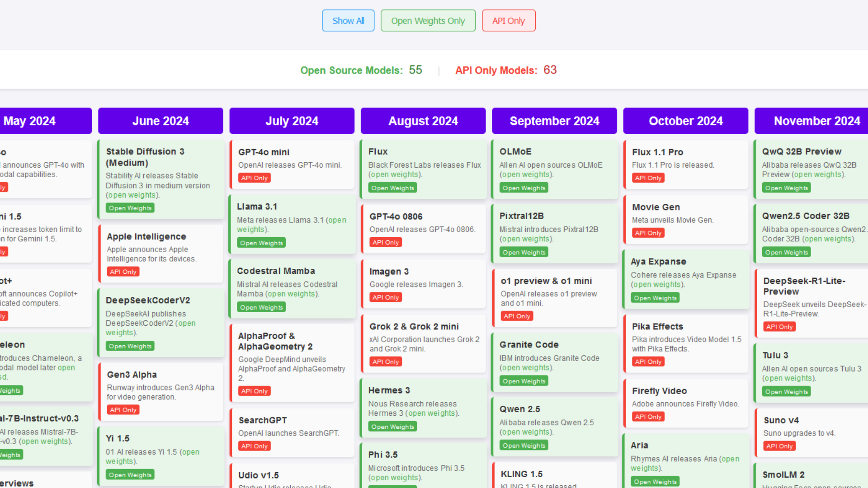Screen dimensions: 868x488
Task: Click the Show All filter button
Action: point(348,21)
